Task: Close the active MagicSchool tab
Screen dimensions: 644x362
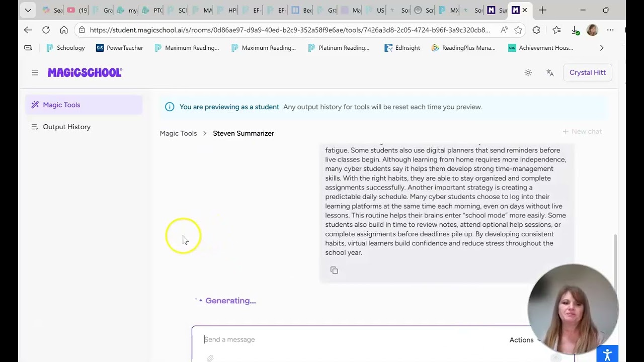Action: click(525, 10)
